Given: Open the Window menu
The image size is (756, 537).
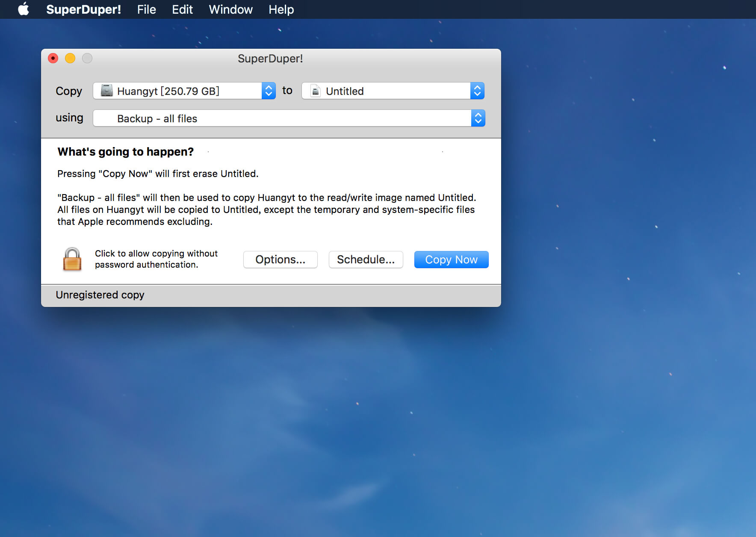Looking at the screenshot, I should tap(230, 9).
